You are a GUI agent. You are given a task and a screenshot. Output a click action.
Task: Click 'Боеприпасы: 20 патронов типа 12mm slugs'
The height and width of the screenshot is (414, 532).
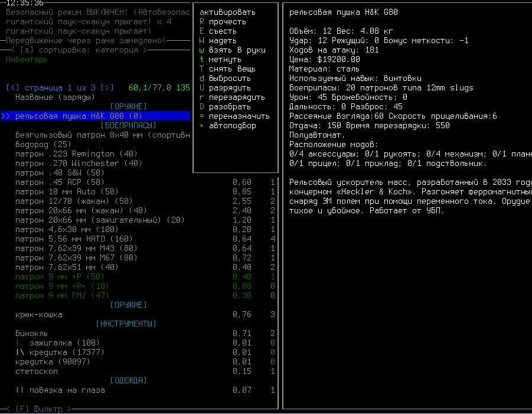click(381, 88)
